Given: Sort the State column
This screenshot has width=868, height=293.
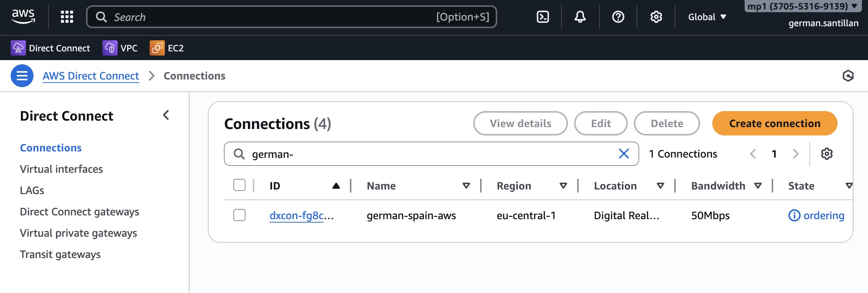Looking at the screenshot, I should point(849,186).
